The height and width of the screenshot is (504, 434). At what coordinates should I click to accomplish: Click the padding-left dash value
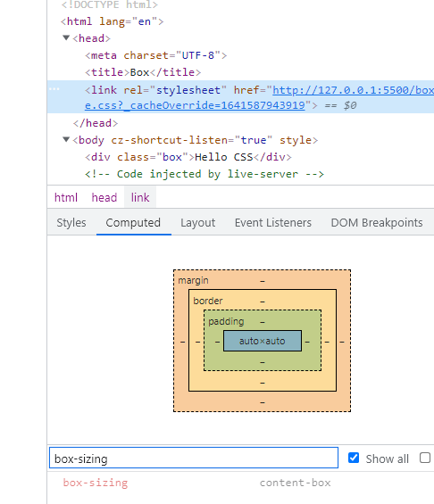coord(218,342)
